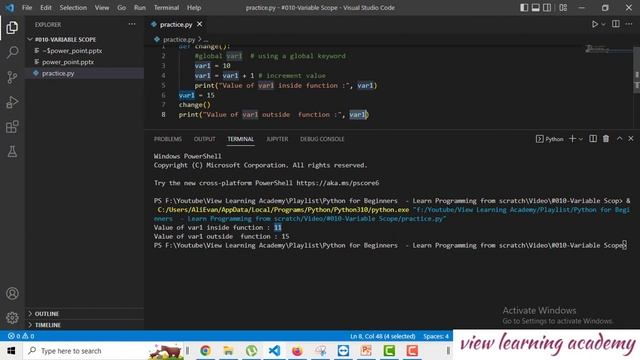Open the Extensions view
The image size is (640, 360).
[x=12, y=127]
